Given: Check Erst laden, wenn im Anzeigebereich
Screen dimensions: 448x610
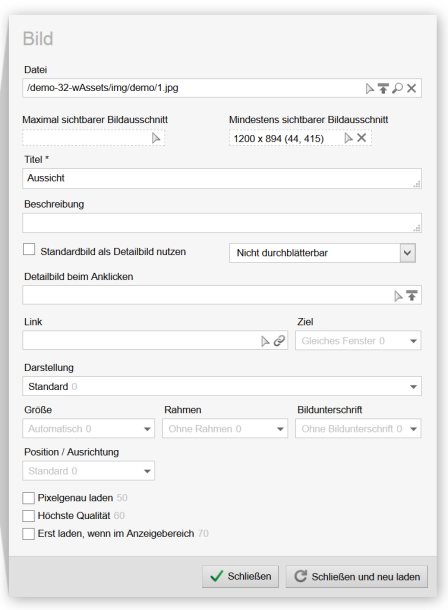Looking at the screenshot, I should (28, 534).
